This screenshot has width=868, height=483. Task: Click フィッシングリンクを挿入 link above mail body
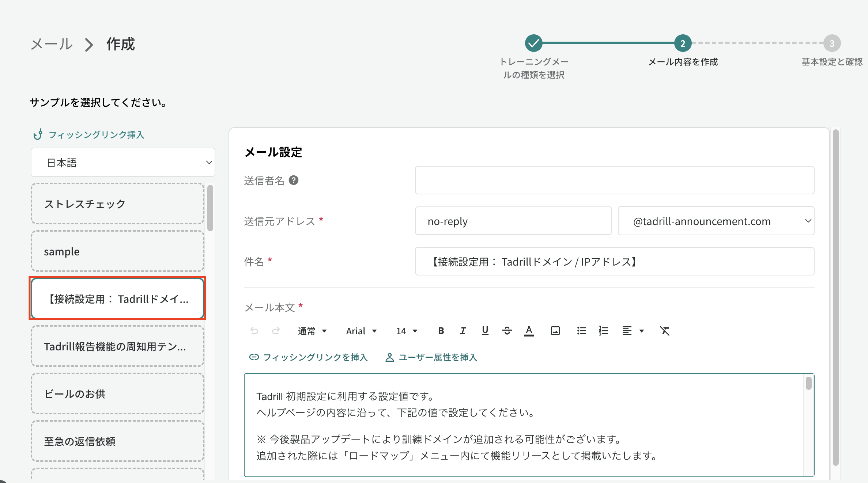tap(308, 357)
